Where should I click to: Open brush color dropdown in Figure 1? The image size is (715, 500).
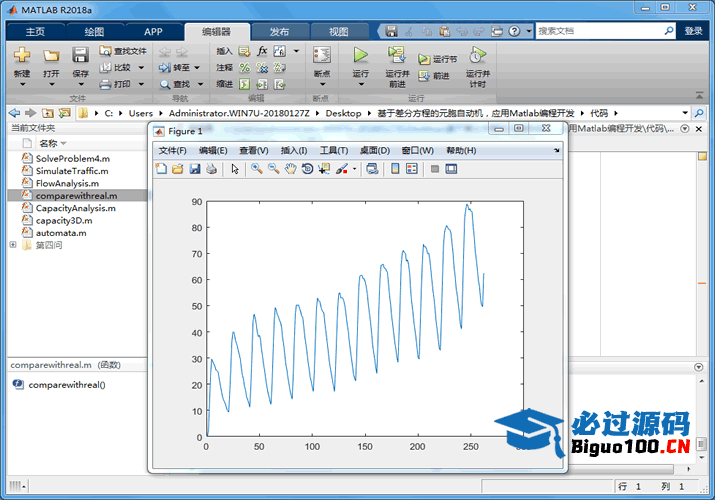(x=354, y=169)
